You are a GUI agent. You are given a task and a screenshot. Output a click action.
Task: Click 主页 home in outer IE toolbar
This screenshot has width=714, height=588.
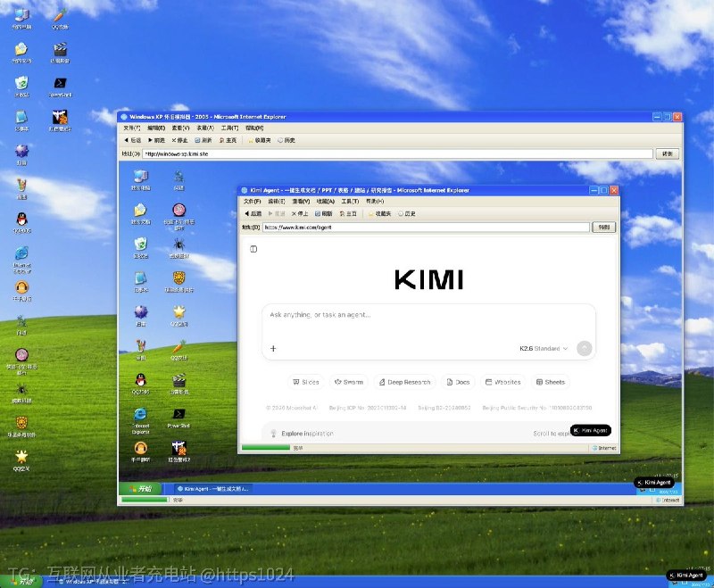[x=228, y=140]
